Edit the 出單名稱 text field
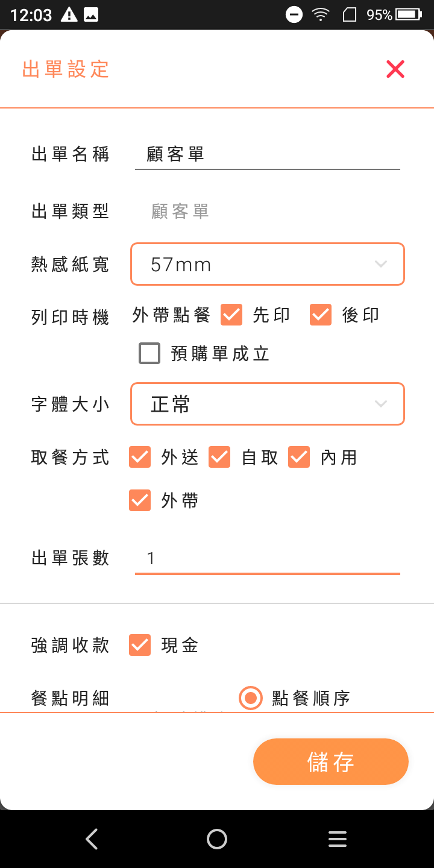This screenshot has height=868, width=434. tap(268, 154)
